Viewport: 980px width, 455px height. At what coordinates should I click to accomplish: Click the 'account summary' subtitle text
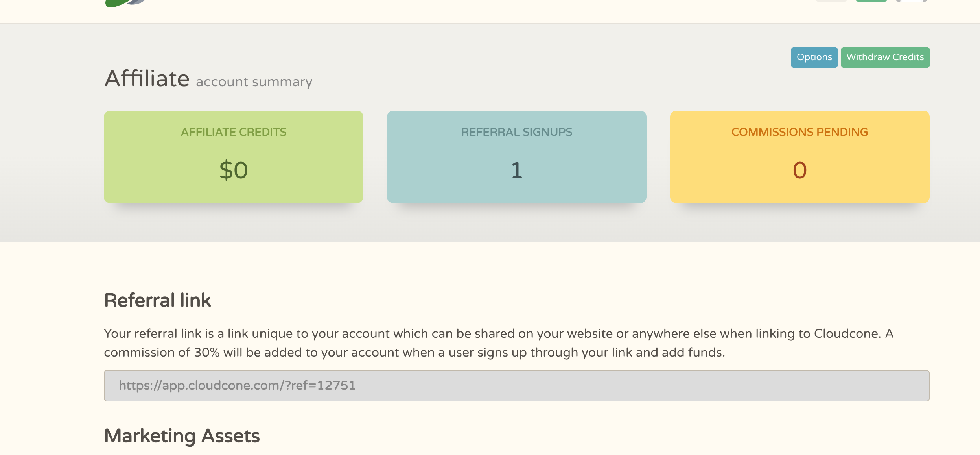coord(254,82)
